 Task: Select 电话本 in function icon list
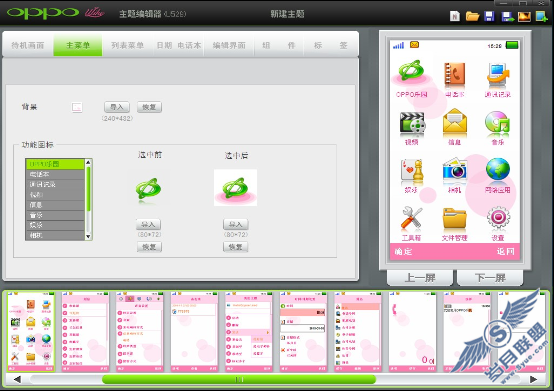pos(55,174)
